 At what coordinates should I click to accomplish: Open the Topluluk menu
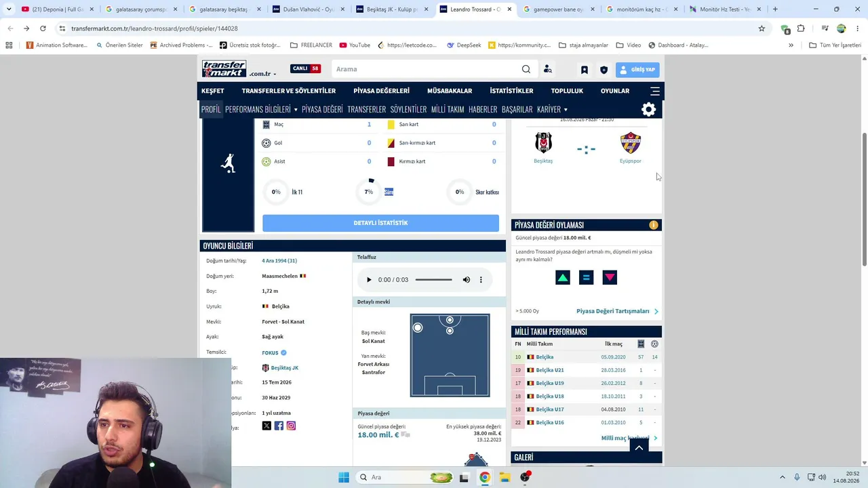pyautogui.click(x=567, y=91)
